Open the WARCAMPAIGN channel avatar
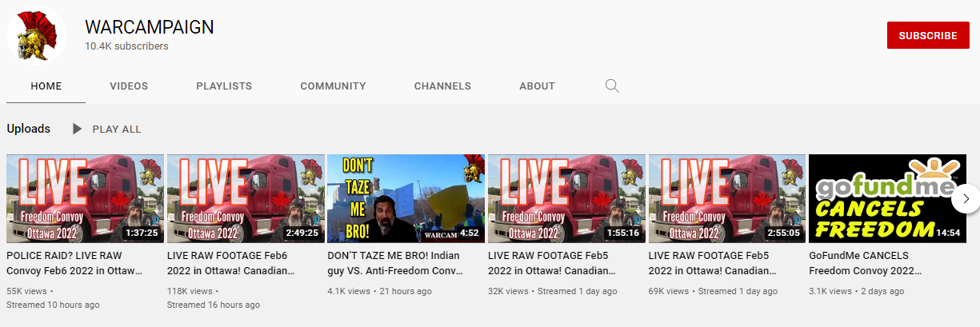Viewport: 980px width, 327px height. click(37, 35)
